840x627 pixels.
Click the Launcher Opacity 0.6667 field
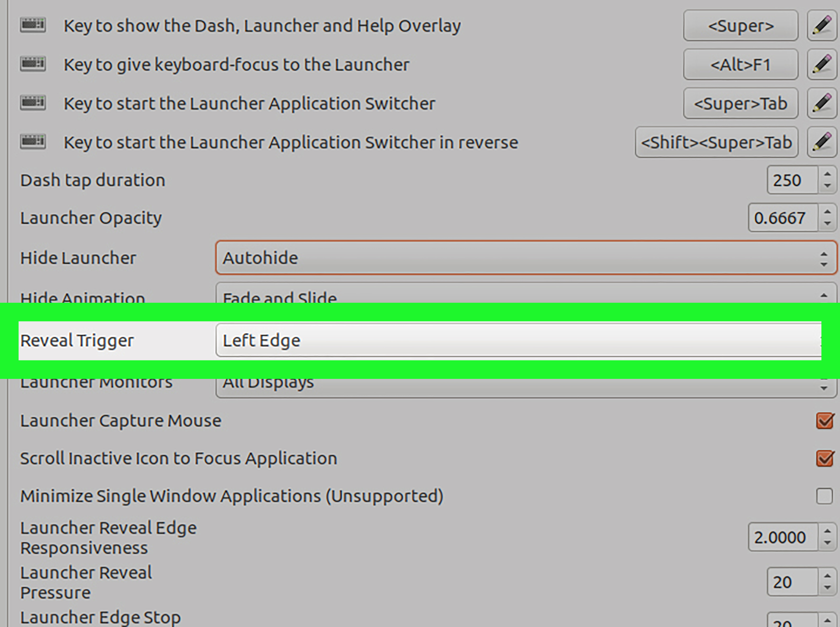click(x=783, y=218)
